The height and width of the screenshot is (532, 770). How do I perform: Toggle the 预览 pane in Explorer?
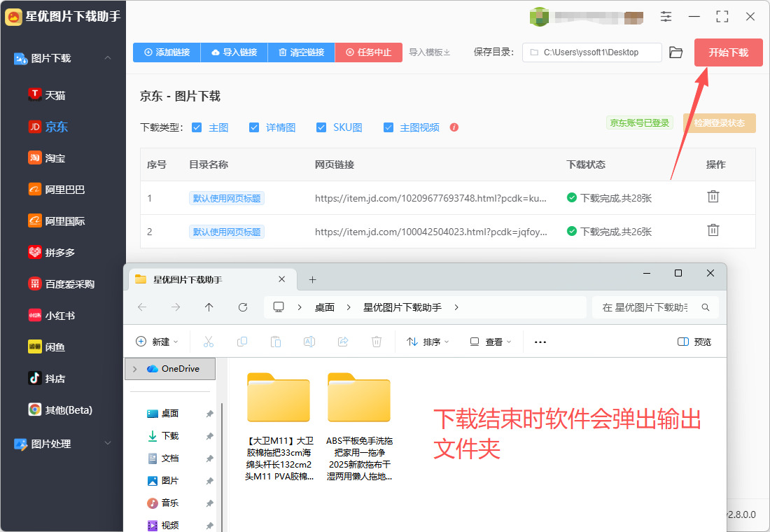click(x=694, y=342)
